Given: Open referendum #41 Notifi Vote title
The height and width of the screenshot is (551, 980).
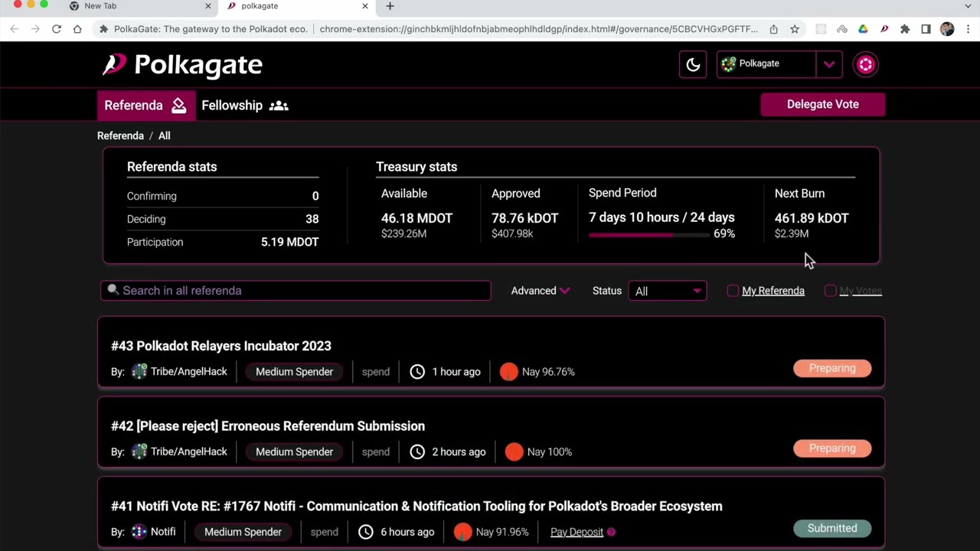Looking at the screenshot, I should coord(416,506).
